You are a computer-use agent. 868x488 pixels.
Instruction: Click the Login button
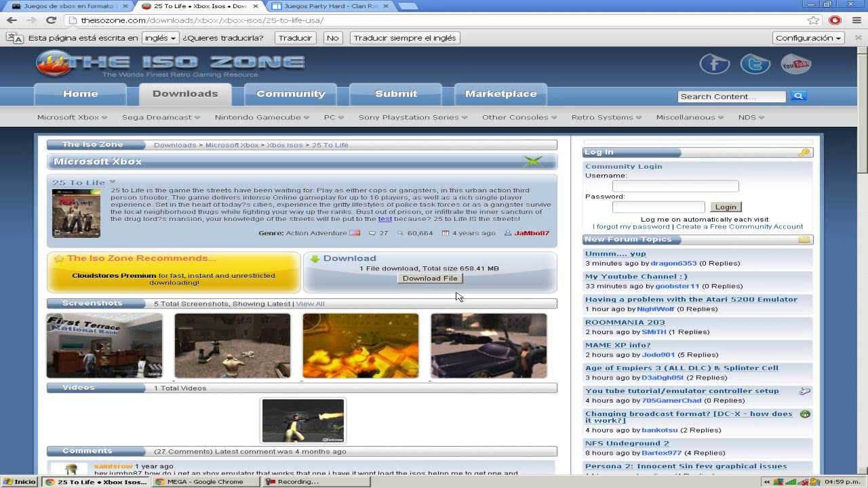pyautogui.click(x=726, y=207)
